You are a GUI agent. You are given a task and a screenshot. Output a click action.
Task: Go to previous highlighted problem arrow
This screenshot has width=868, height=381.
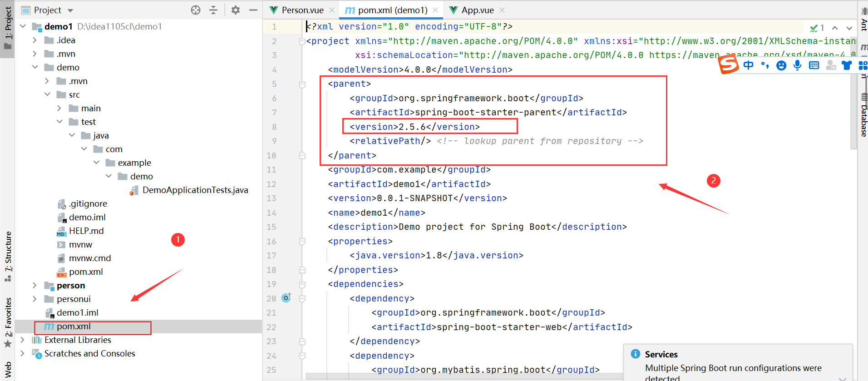click(x=835, y=28)
